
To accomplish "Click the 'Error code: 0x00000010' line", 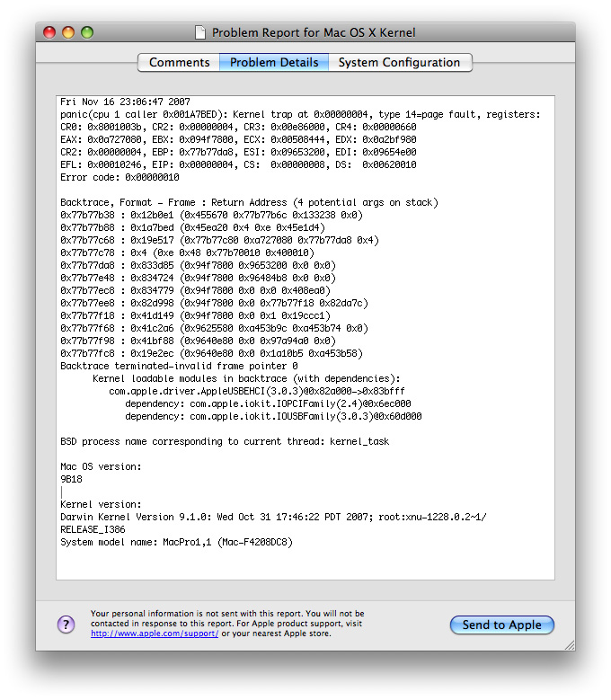I will (120, 177).
